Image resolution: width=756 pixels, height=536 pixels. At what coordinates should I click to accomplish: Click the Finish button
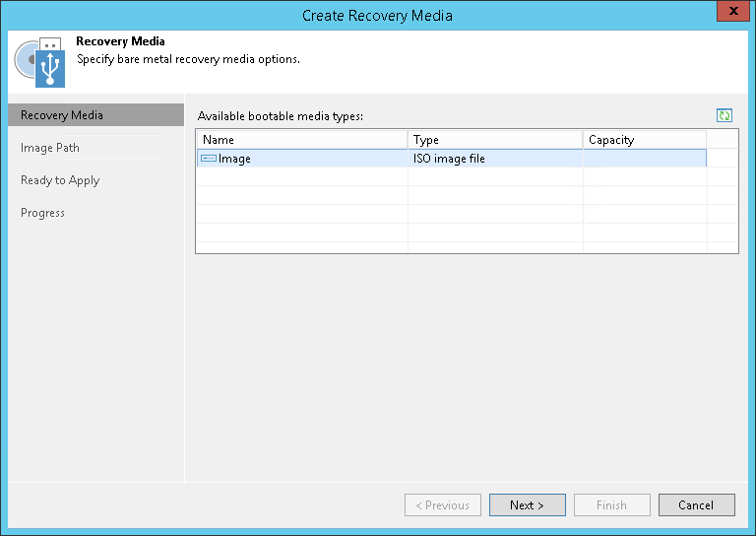(611, 505)
